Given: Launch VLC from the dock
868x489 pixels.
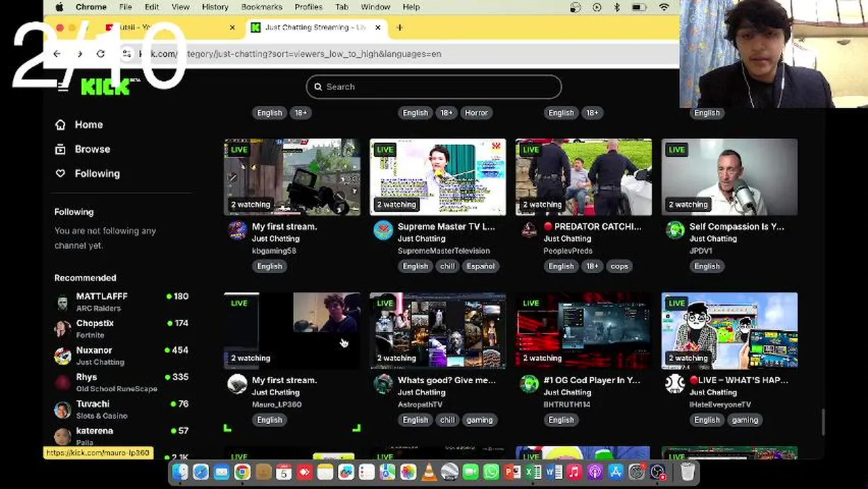Looking at the screenshot, I should 429,472.
